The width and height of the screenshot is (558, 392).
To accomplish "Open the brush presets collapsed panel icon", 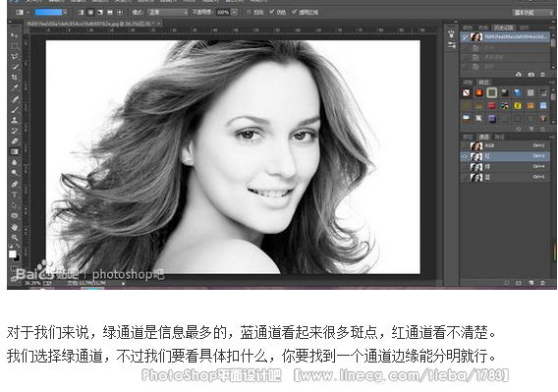I will (452, 34).
